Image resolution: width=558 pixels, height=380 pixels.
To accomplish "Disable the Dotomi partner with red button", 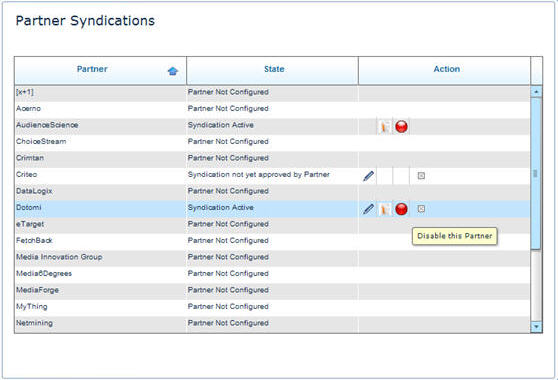I will point(401,209).
